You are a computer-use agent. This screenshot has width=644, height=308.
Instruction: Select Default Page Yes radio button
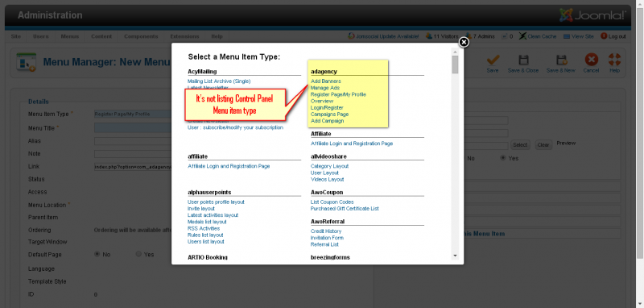click(x=138, y=254)
